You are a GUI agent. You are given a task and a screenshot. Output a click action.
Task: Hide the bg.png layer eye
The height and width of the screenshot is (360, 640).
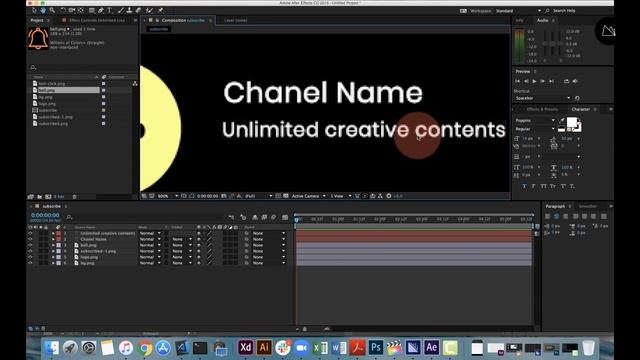[x=30, y=263]
